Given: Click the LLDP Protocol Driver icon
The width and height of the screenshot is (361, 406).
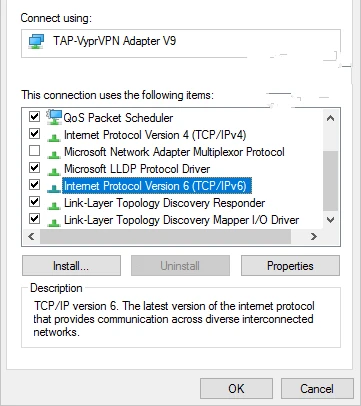Looking at the screenshot, I should click(x=54, y=171).
